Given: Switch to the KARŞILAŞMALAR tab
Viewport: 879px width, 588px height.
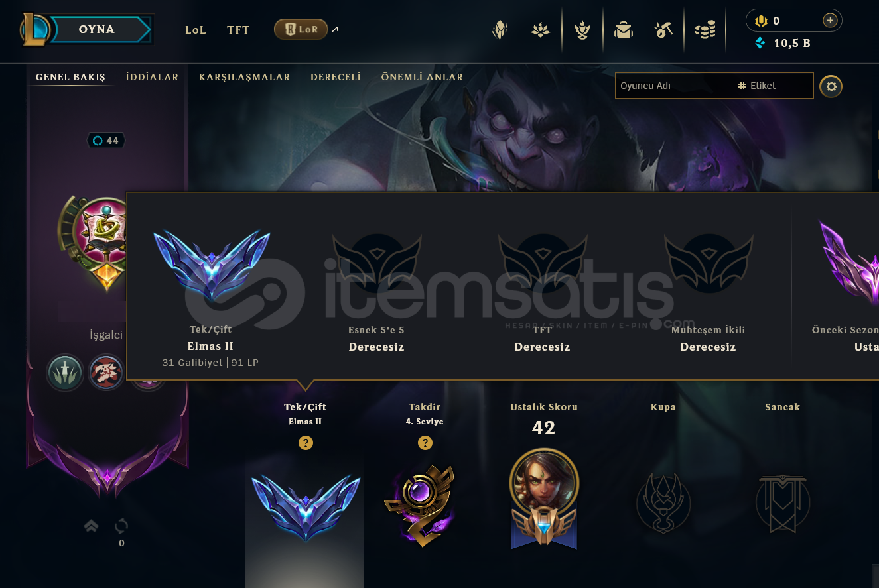Looking at the screenshot, I should click(244, 77).
